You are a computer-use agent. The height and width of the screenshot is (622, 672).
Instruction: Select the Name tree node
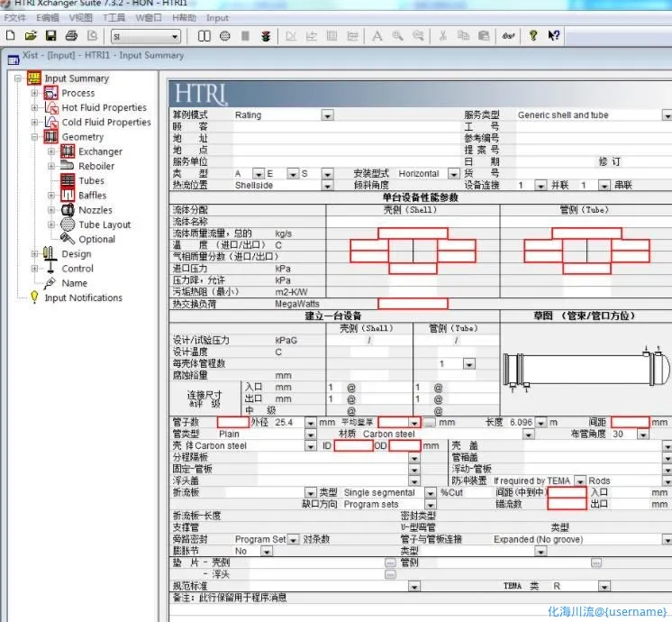[x=74, y=283]
